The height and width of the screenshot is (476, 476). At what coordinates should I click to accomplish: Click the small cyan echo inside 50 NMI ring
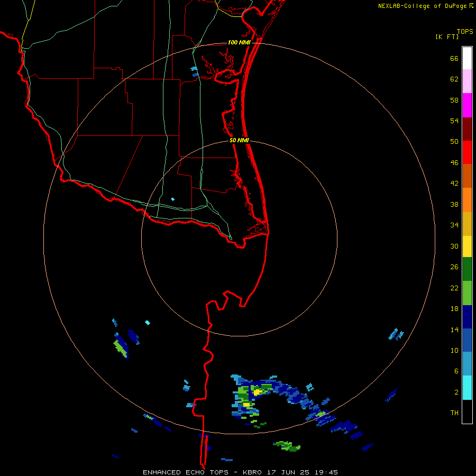tap(173, 199)
